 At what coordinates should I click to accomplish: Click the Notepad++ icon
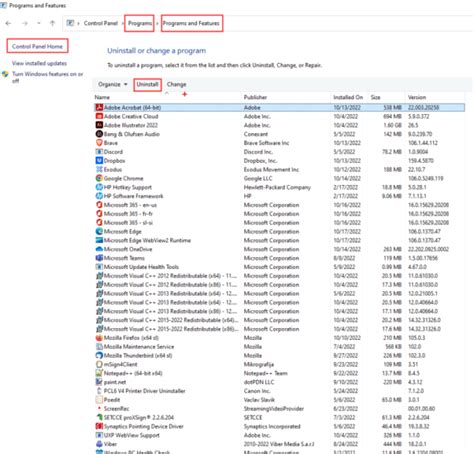[x=99, y=373]
